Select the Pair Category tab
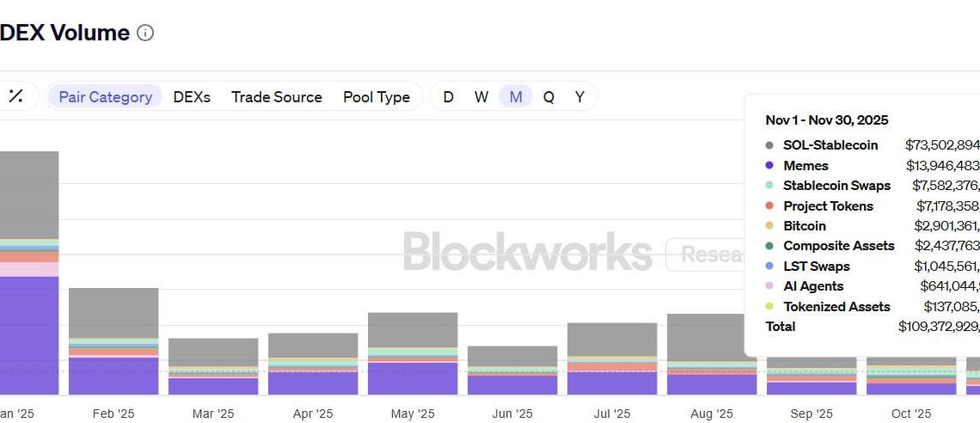The height and width of the screenshot is (423, 980). pyautogui.click(x=105, y=97)
